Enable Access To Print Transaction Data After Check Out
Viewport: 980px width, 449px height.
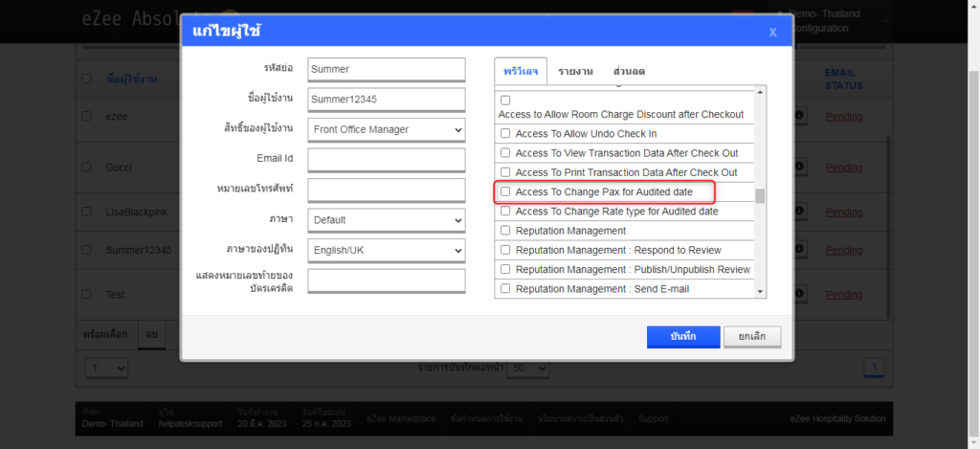505,172
